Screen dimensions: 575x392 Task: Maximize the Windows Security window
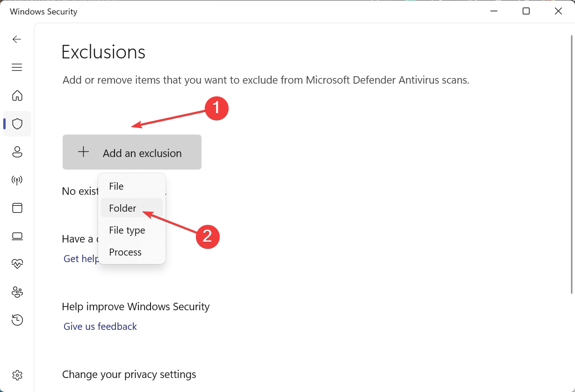pos(526,11)
